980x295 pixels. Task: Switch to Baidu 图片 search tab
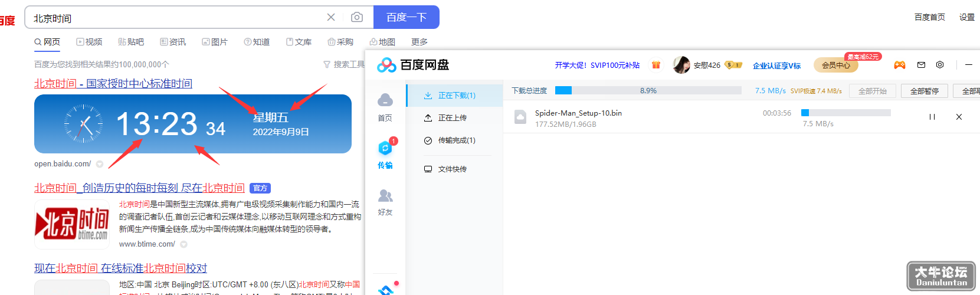(215, 42)
